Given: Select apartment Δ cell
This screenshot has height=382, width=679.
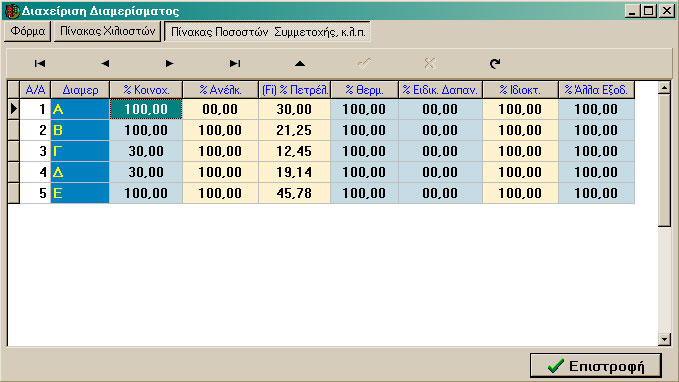Looking at the screenshot, I should click(80, 172).
